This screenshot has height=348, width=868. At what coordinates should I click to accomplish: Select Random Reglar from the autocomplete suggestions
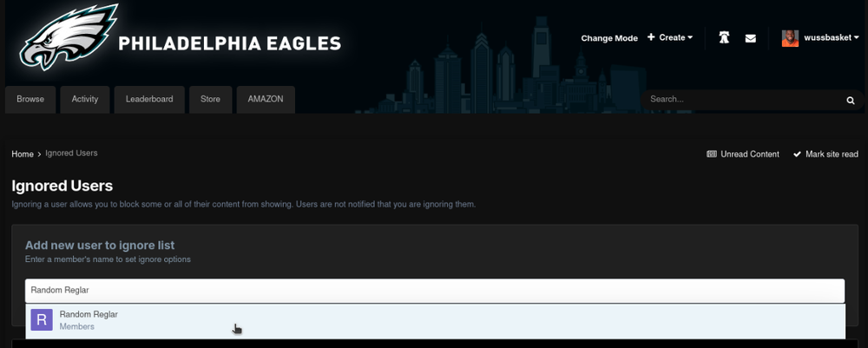pyautogui.click(x=89, y=314)
